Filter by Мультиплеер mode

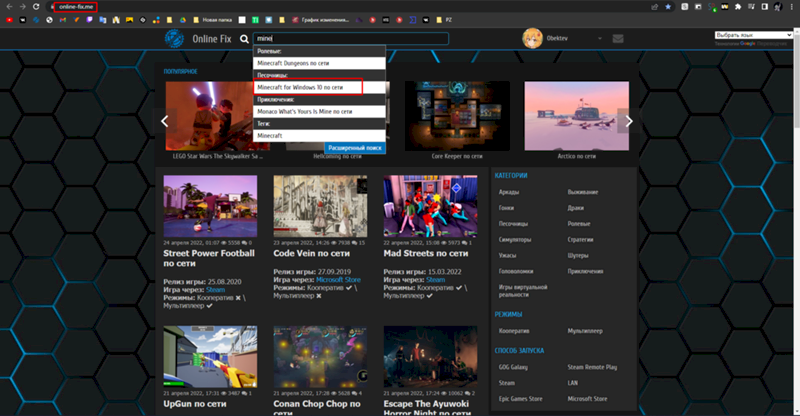pyautogui.click(x=585, y=331)
